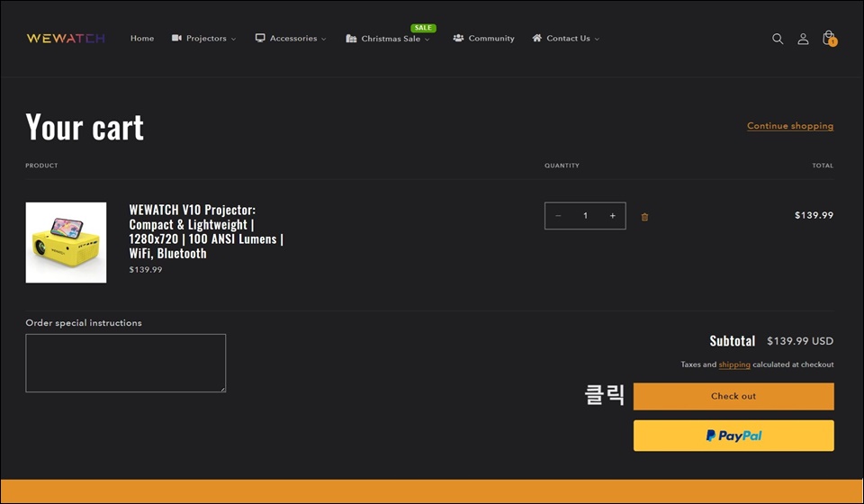Click the Contact Us house icon
Viewport: 864px width, 504px height.
[536, 38]
